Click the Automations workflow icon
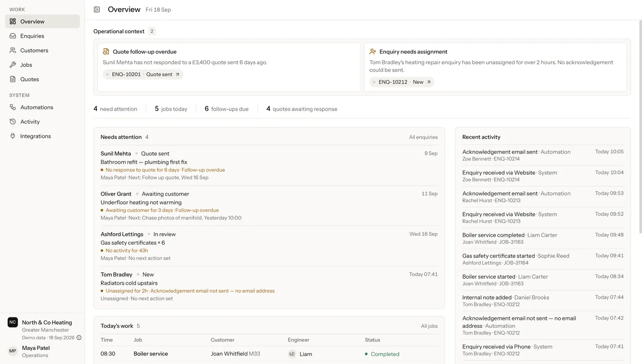This screenshot has width=642, height=364. tap(13, 107)
